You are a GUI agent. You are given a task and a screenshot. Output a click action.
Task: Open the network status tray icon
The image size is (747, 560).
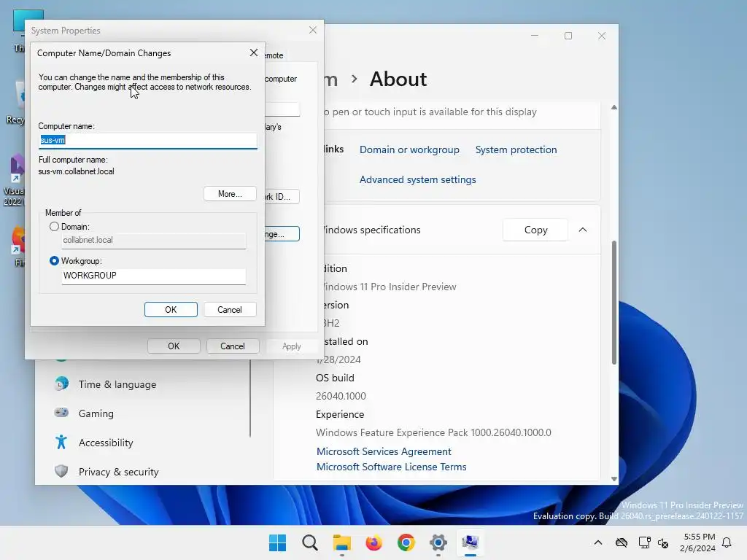644,542
